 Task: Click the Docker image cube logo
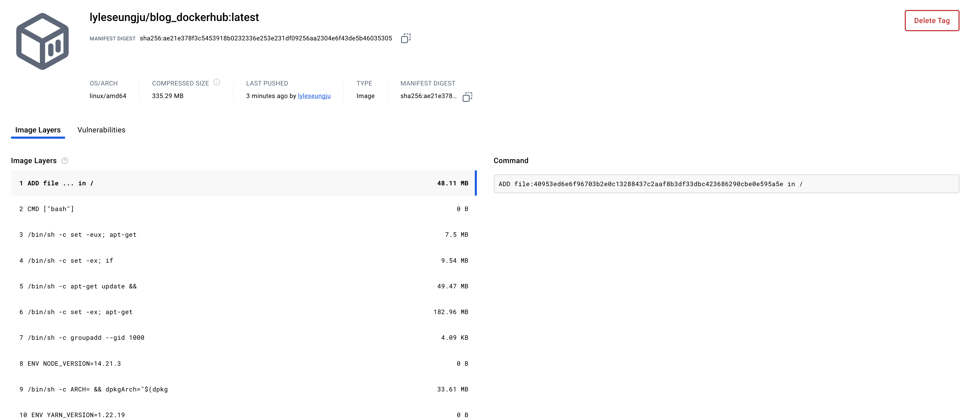point(42,41)
